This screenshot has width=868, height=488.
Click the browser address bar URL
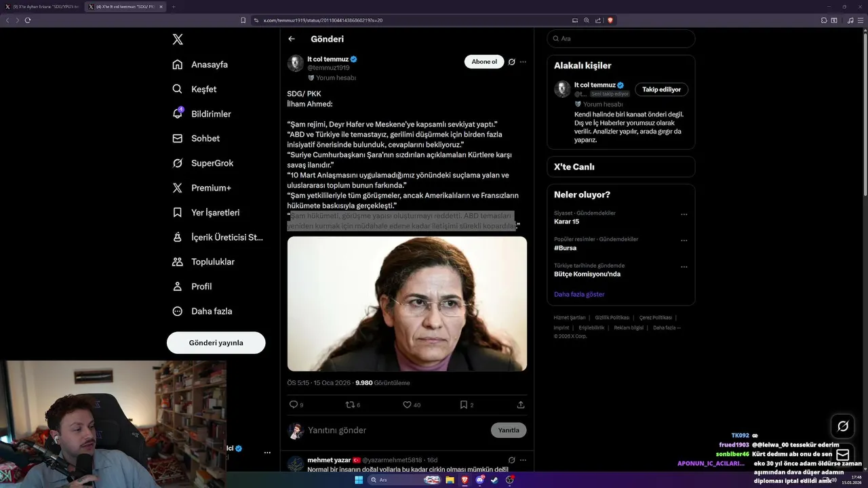point(323,20)
